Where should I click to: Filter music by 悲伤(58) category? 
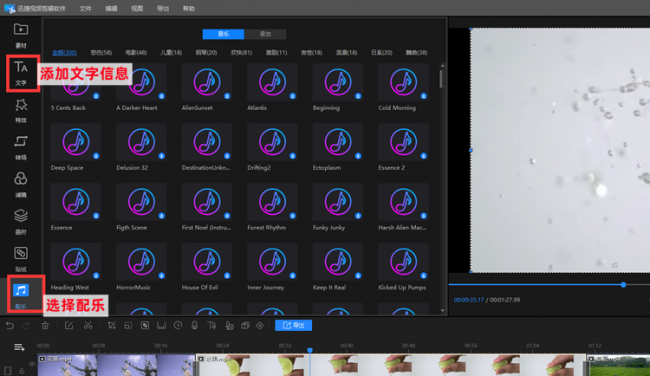point(101,53)
